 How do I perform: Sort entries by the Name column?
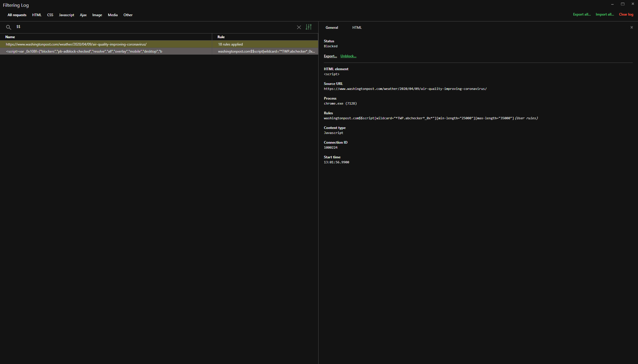tap(10, 37)
